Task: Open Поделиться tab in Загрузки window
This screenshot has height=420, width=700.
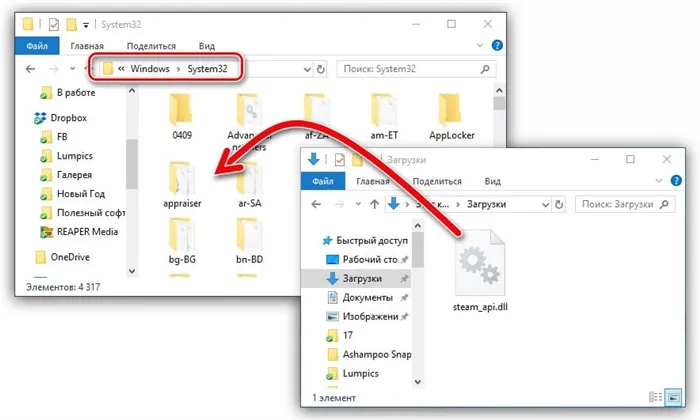Action: click(x=437, y=181)
